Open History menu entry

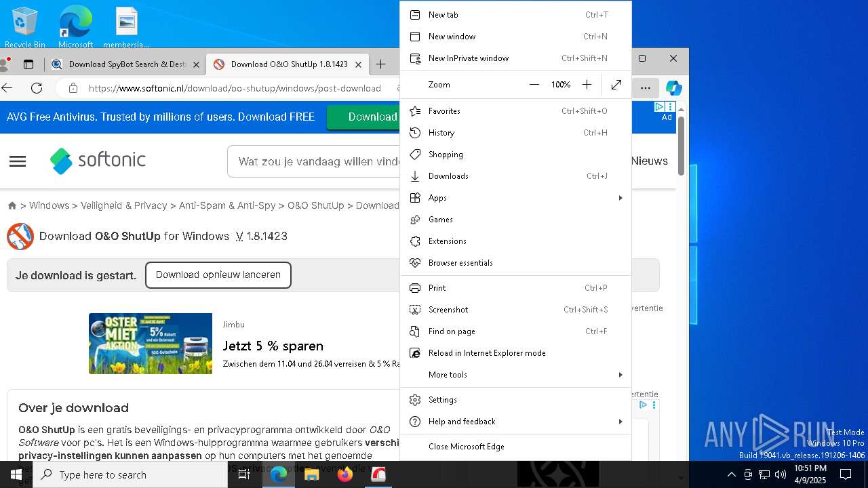515,133
